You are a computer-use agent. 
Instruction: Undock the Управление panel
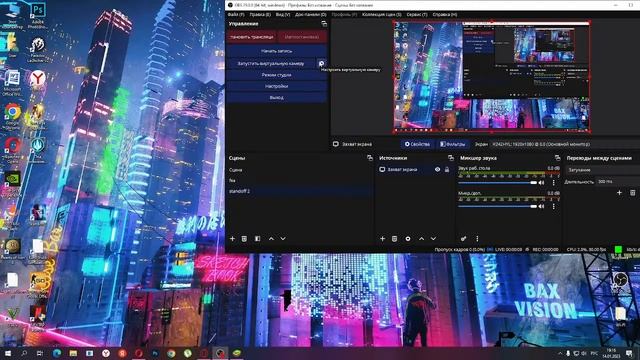coord(324,24)
